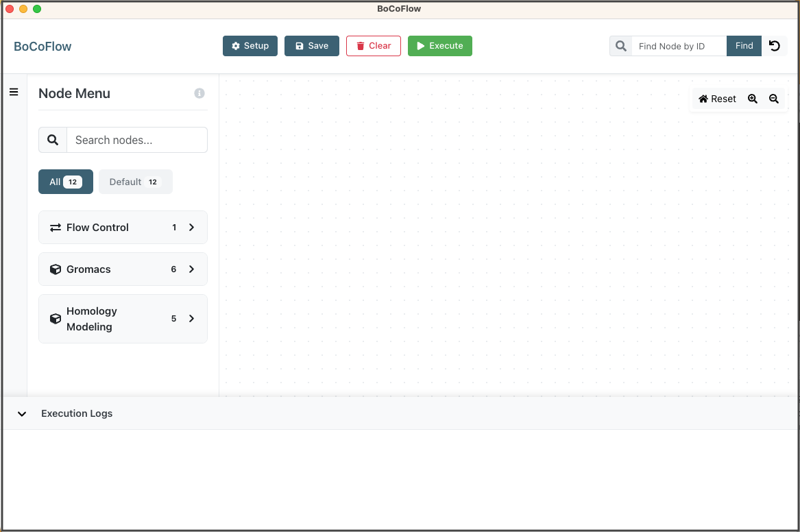This screenshot has width=800, height=532.
Task: Click the Execution Logs title
Action: pyautogui.click(x=77, y=413)
